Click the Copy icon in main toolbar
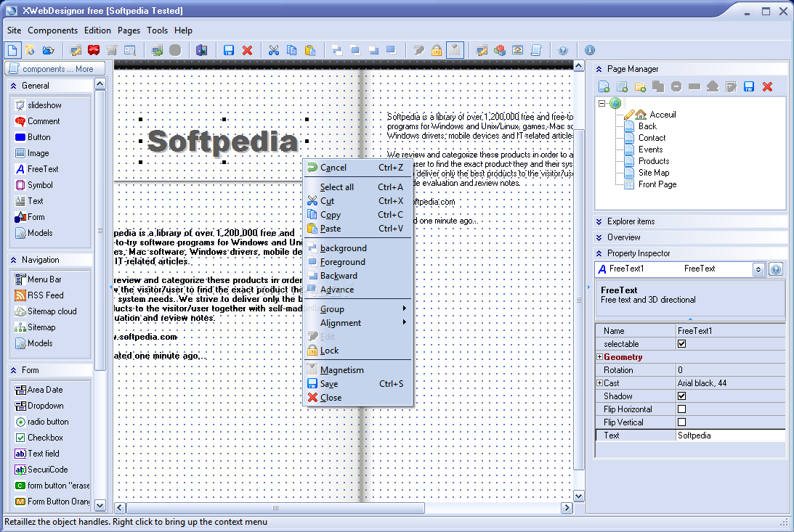This screenshot has width=794, height=532. click(292, 50)
